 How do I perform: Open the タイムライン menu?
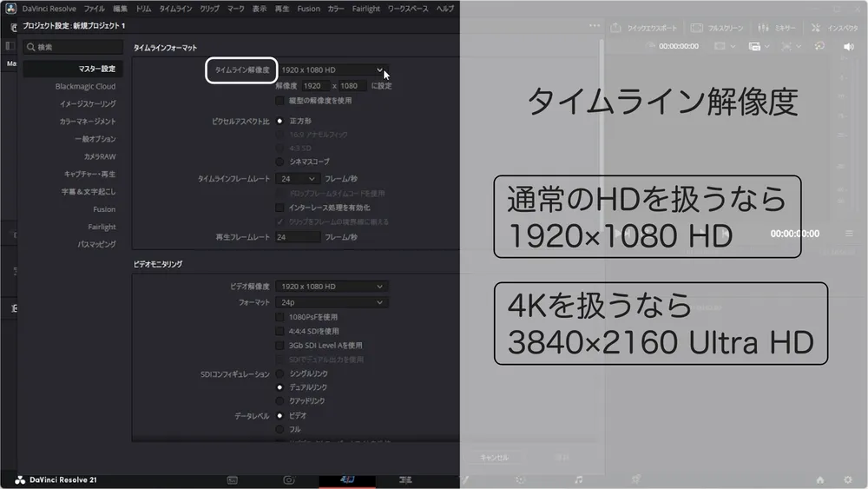(175, 9)
